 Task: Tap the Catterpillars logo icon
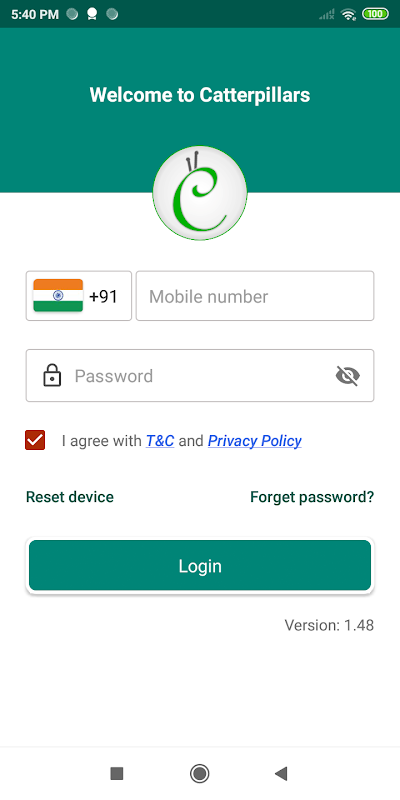click(199, 193)
